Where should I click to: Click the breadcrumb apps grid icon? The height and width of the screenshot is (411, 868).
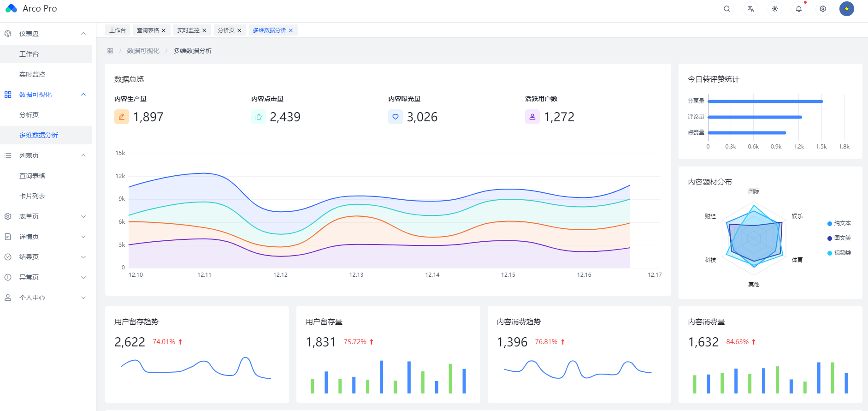pyautogui.click(x=110, y=51)
